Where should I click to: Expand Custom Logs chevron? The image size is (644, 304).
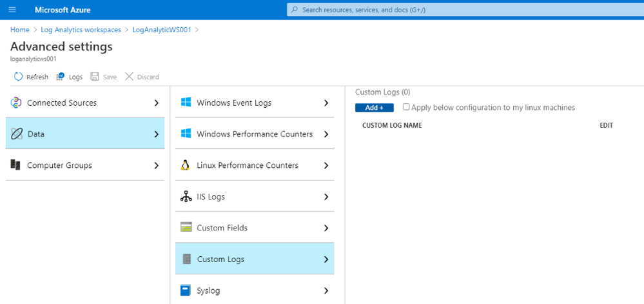coord(326,259)
